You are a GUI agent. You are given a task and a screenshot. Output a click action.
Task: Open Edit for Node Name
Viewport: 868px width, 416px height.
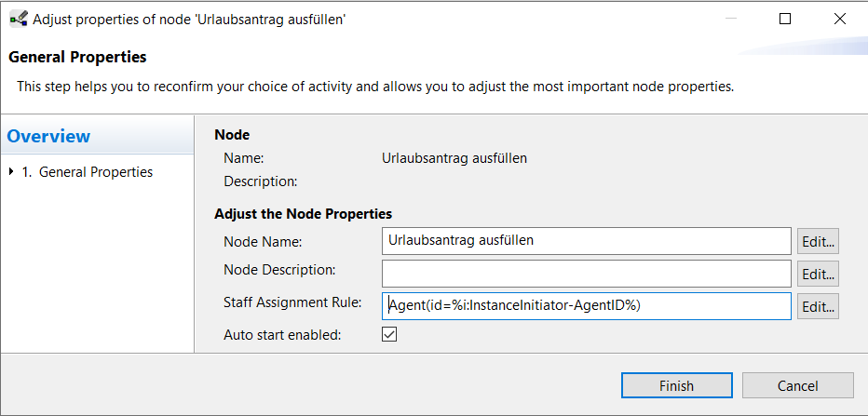coord(818,242)
